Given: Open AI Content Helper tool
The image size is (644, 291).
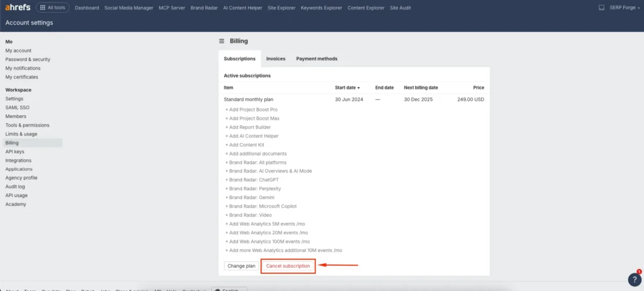Looking at the screenshot, I should click(243, 8).
